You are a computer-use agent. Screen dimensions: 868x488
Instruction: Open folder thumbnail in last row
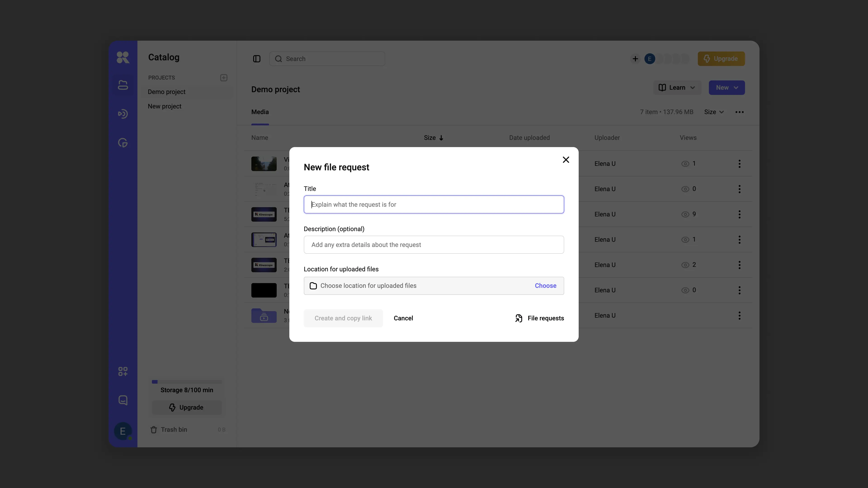click(x=264, y=316)
